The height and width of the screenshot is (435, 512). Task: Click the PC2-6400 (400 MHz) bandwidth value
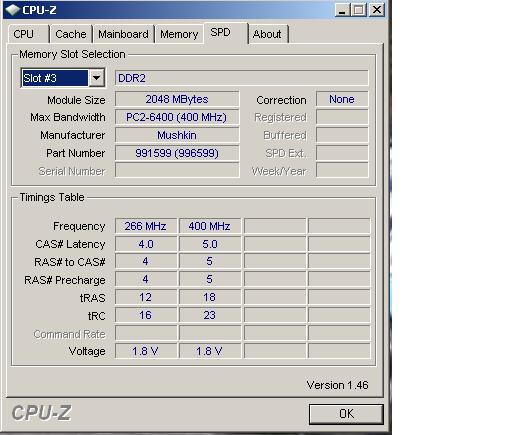click(177, 117)
